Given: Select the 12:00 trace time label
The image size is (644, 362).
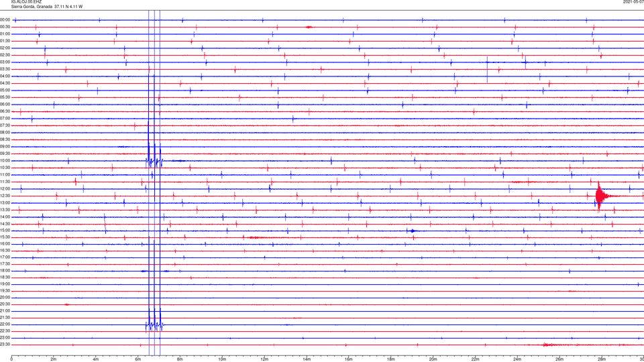Looking at the screenshot, I should click(x=5, y=189).
